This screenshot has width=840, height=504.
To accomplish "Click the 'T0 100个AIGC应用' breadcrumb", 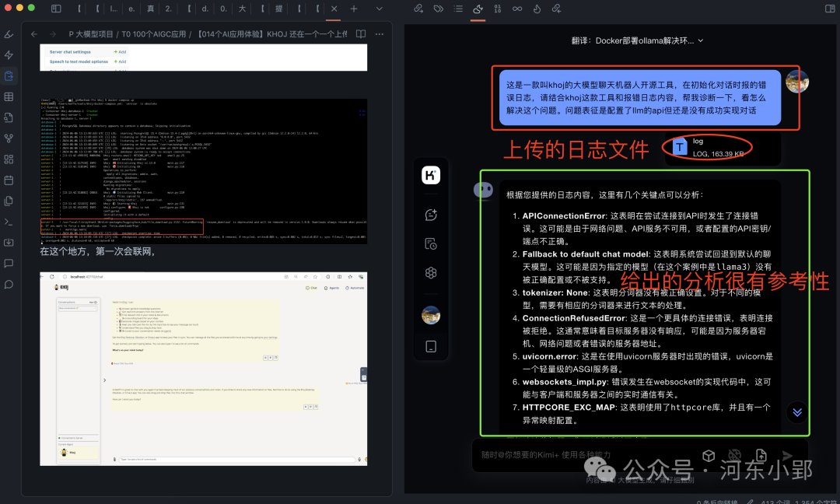I will coord(154,33).
